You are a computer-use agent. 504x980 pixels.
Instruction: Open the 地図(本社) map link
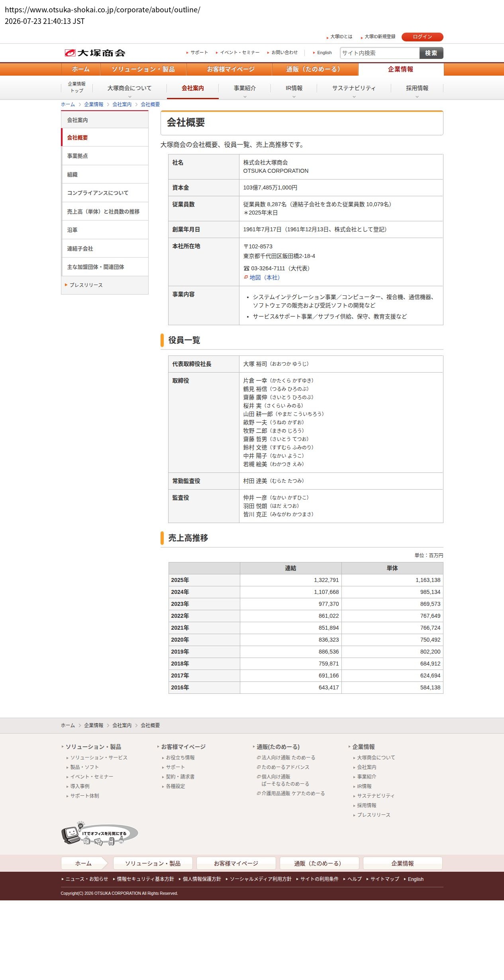(x=265, y=277)
